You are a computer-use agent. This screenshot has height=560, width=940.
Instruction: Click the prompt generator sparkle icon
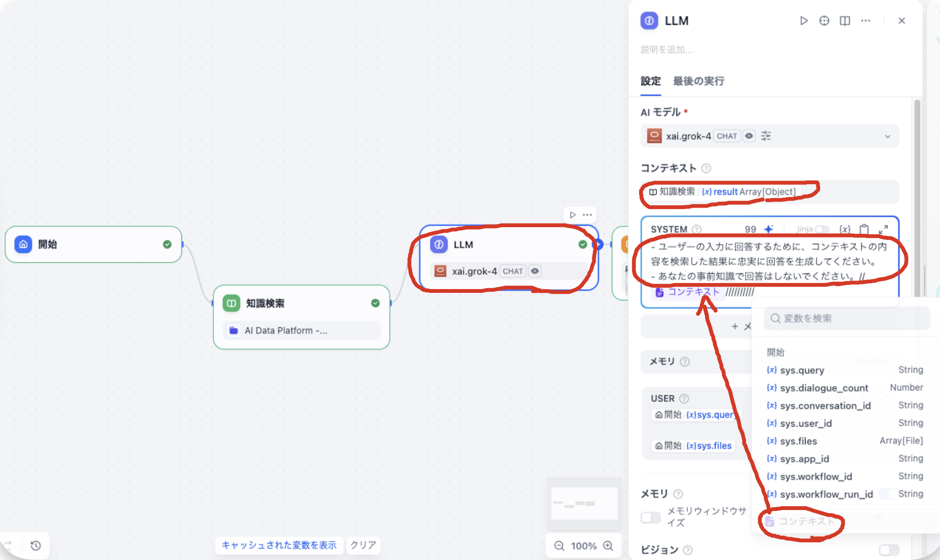pos(769,229)
